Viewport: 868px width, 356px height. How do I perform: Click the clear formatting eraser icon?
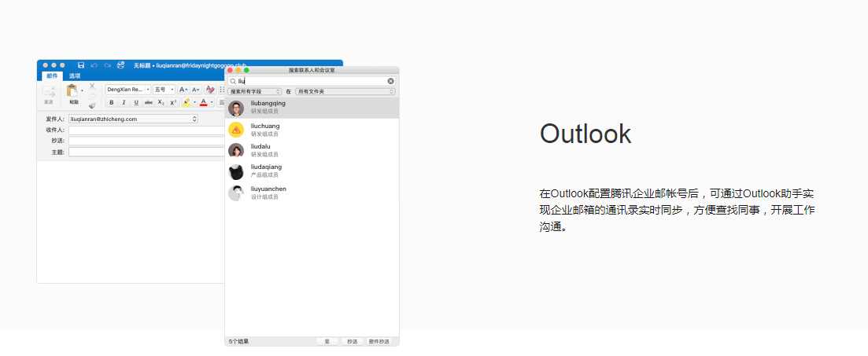point(210,90)
